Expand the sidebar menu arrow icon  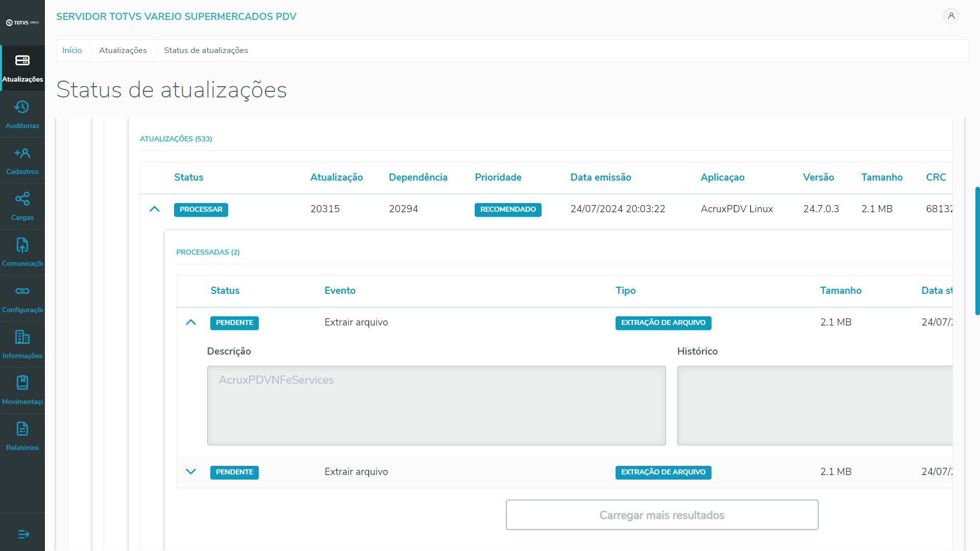[x=23, y=534]
